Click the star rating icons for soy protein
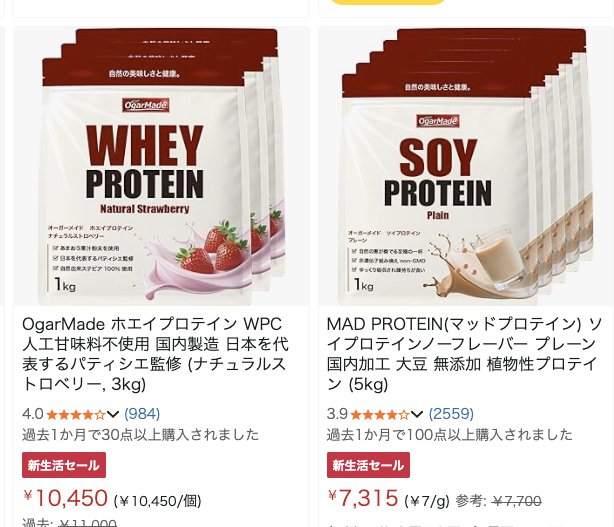This screenshot has width=614, height=527. pyautogui.click(x=380, y=414)
